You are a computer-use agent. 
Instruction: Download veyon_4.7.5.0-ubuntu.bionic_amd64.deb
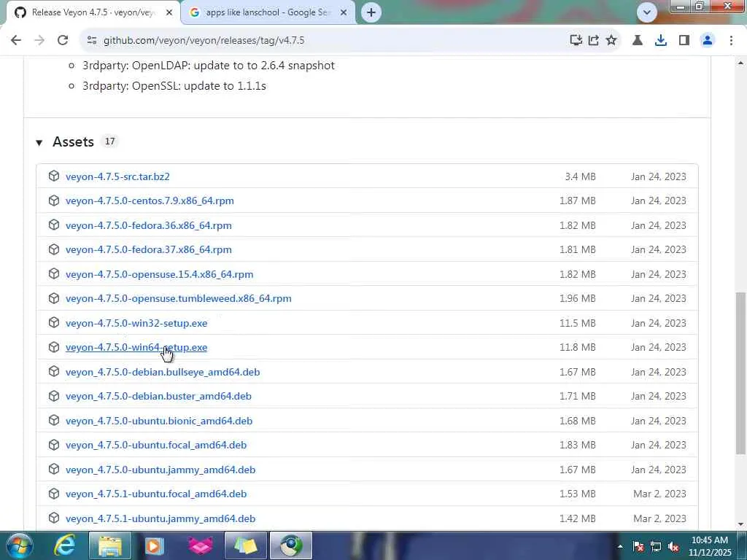coord(158,421)
